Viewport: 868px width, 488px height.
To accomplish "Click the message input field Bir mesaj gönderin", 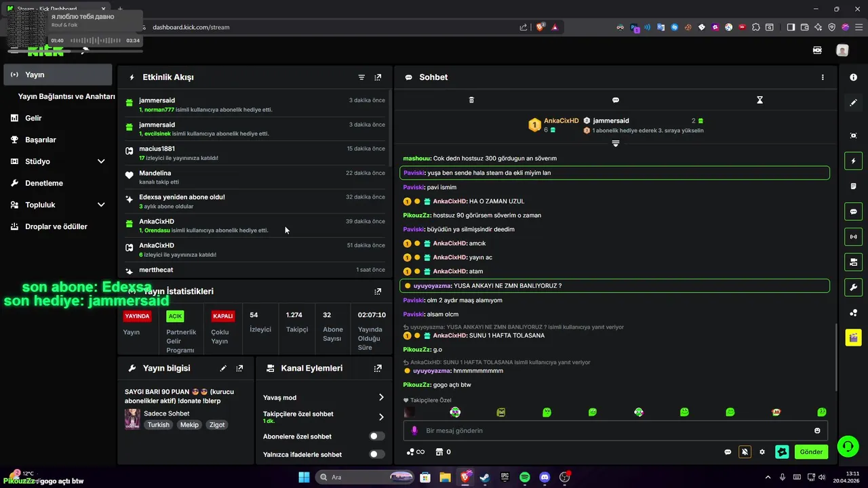I will pyautogui.click(x=616, y=430).
